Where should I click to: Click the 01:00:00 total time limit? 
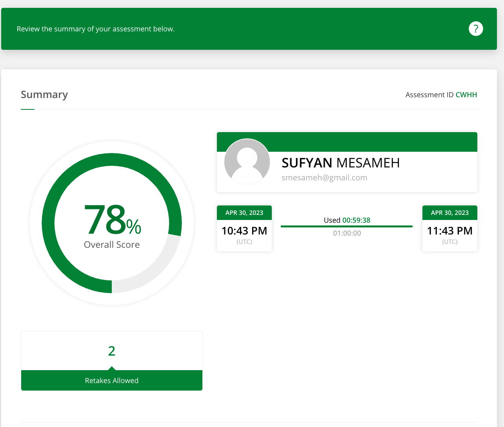(x=347, y=233)
